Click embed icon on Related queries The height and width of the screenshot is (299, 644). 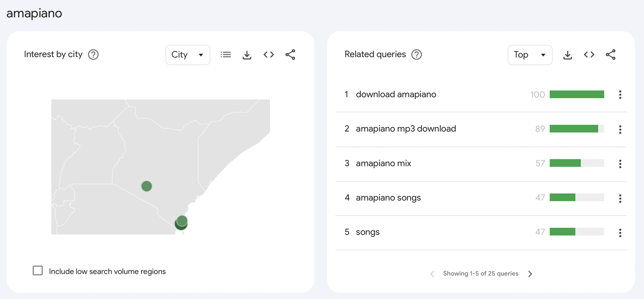(x=589, y=55)
